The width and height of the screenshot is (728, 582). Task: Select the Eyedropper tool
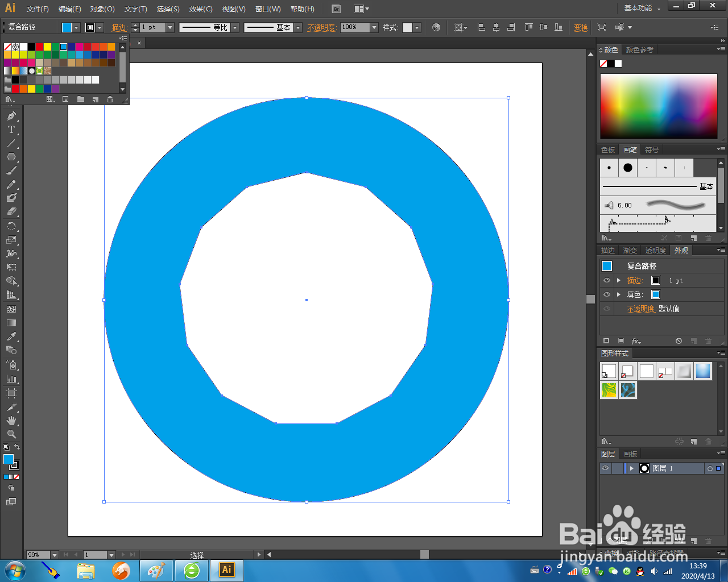11,336
